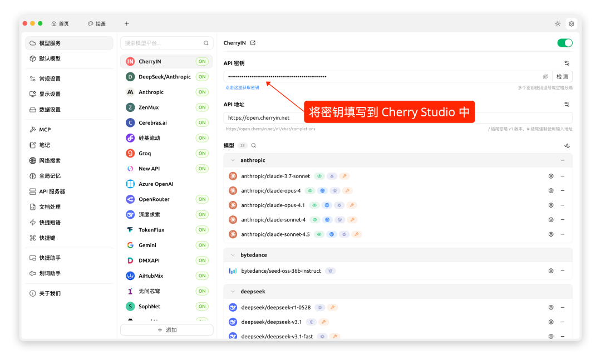This screenshot has width=601, height=364.
Task: Open MCP settings section
Action: (x=69, y=130)
